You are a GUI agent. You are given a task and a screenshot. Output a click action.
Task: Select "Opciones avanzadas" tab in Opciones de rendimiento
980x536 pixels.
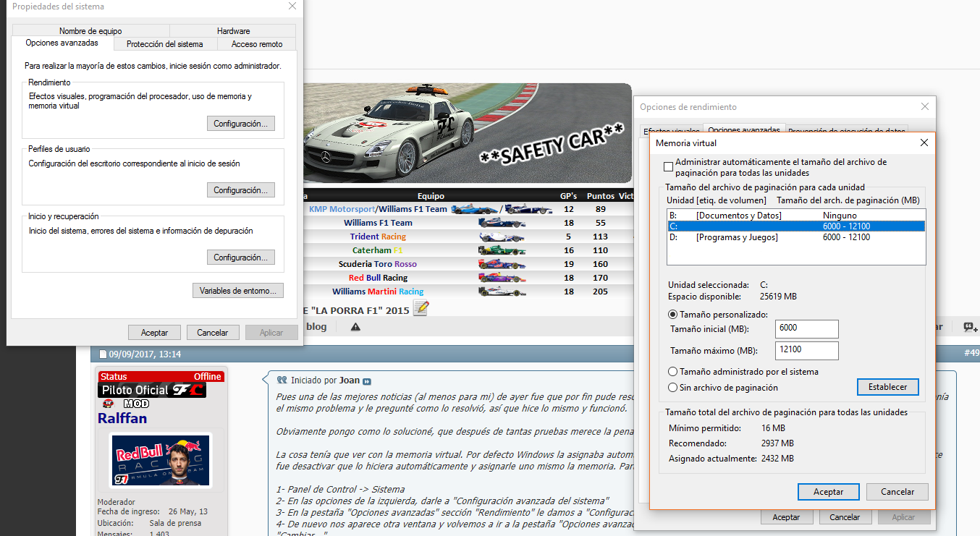tap(745, 130)
